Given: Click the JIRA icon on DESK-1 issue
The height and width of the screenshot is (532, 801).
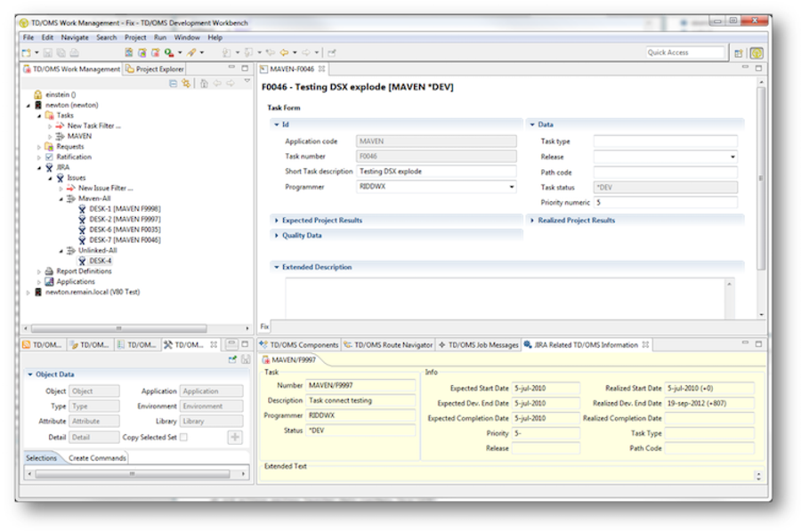Looking at the screenshot, I should (x=82, y=209).
